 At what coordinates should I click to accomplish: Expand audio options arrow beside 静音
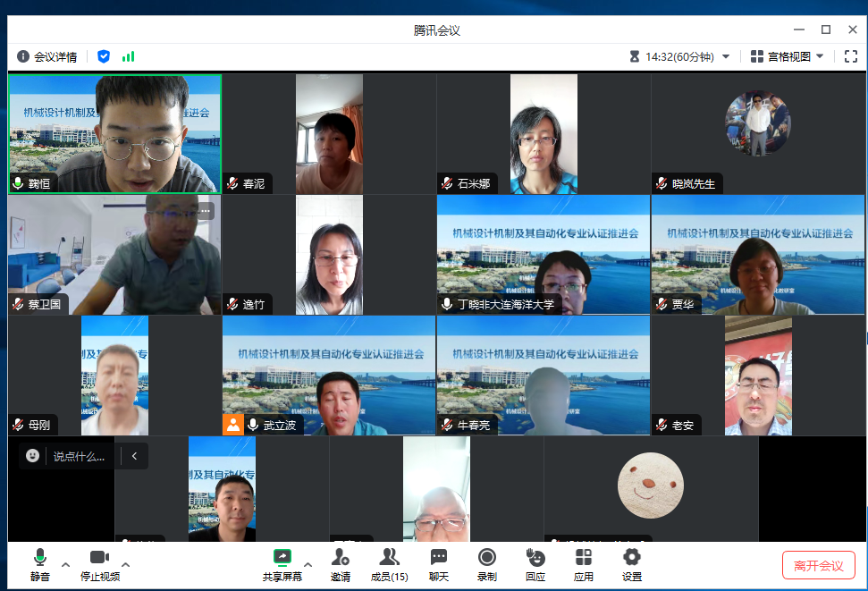coord(65,564)
